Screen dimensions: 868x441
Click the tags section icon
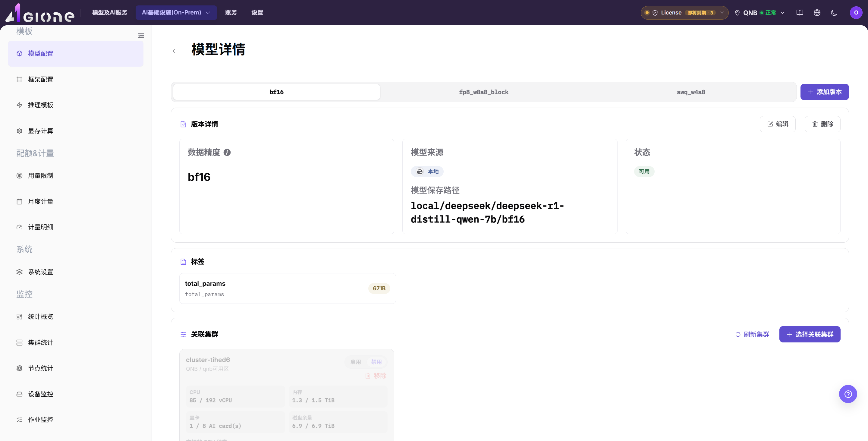183,262
